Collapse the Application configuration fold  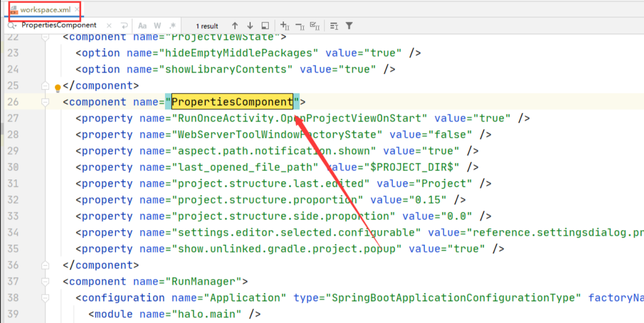click(x=45, y=298)
